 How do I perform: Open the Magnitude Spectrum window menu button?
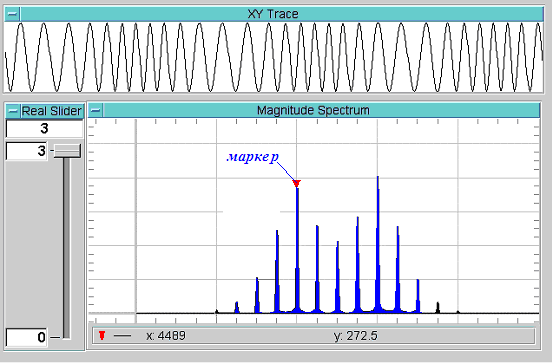(x=95, y=111)
